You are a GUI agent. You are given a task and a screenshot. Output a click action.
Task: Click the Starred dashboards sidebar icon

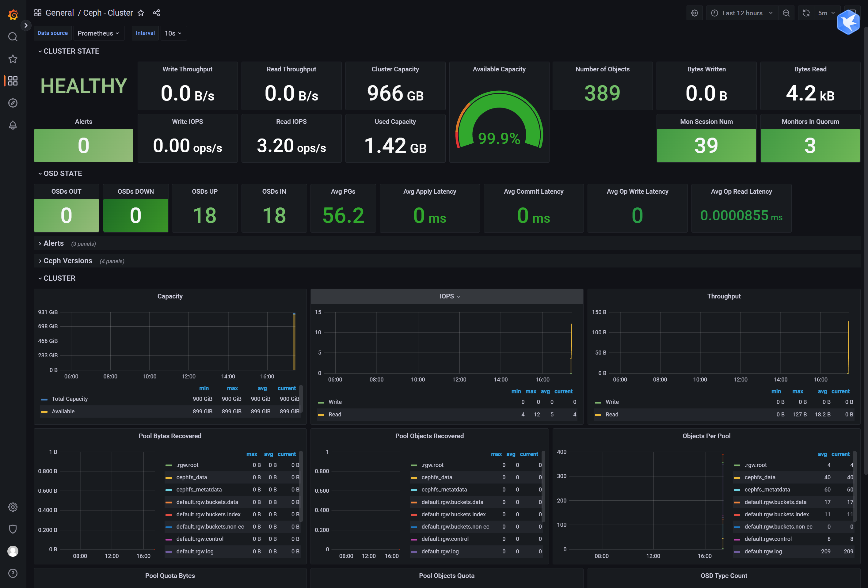[x=13, y=59]
